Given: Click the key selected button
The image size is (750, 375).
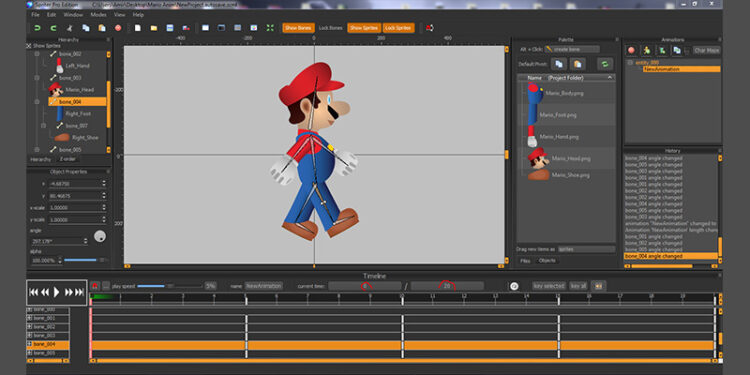Looking at the screenshot, I should pyautogui.click(x=549, y=286).
